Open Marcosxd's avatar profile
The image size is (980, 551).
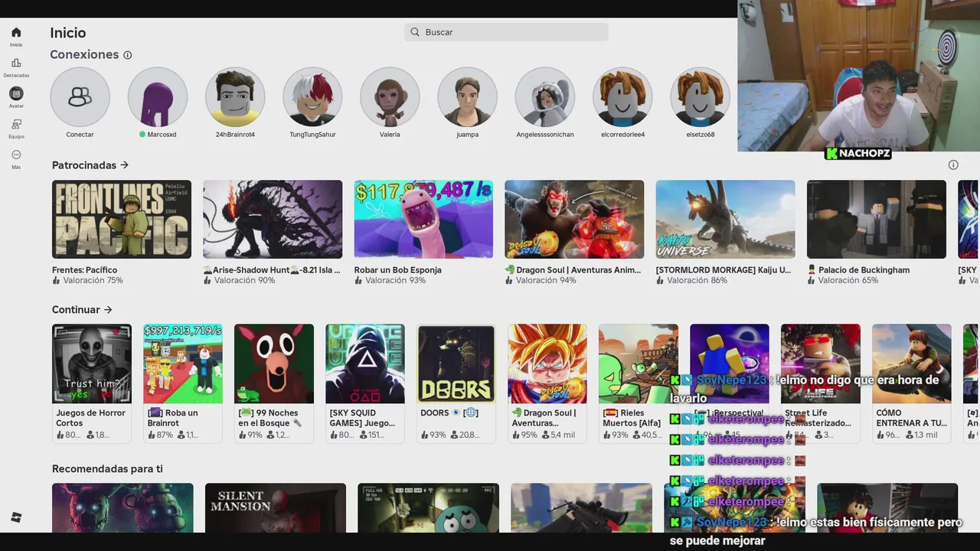pyautogui.click(x=158, y=97)
